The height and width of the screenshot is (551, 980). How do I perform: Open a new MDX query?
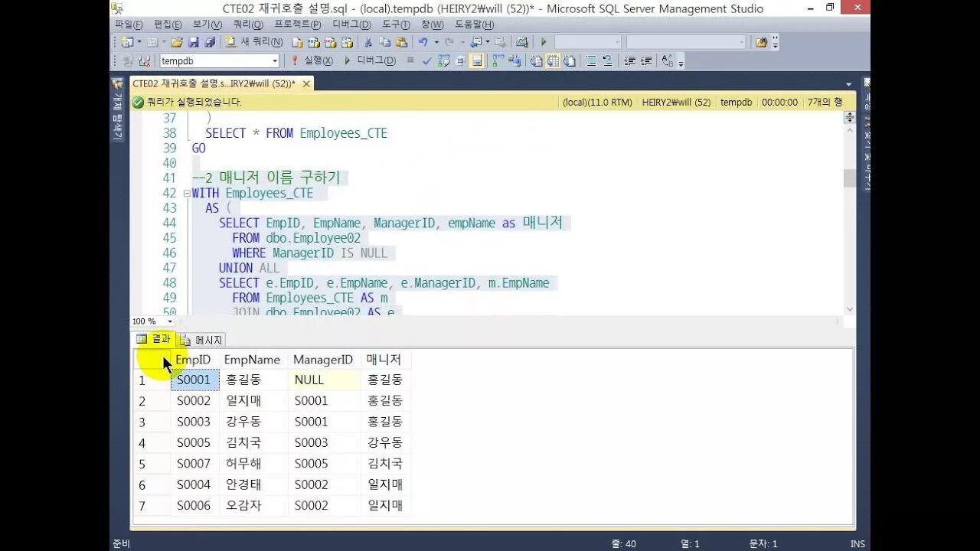point(314,42)
